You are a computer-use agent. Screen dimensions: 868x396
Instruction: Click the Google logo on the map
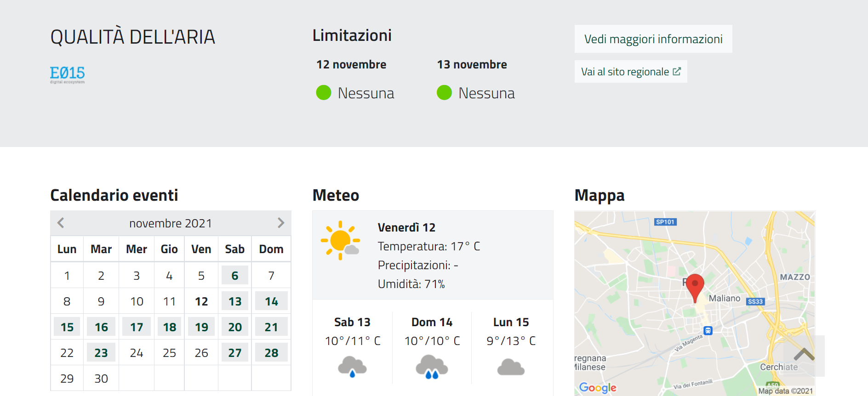click(597, 388)
